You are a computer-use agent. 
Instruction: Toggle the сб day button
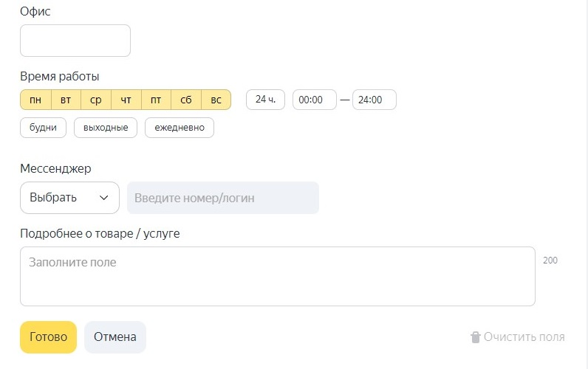[186, 100]
